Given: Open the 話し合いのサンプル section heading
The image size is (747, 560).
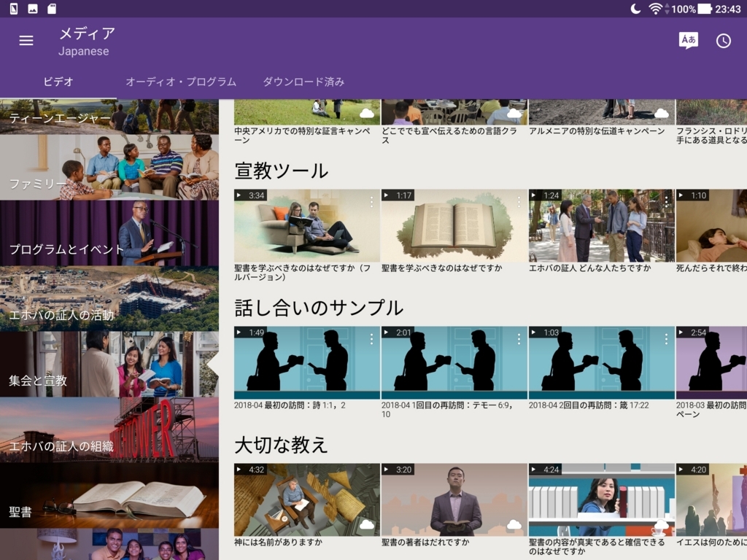Looking at the screenshot, I should pyautogui.click(x=319, y=308).
